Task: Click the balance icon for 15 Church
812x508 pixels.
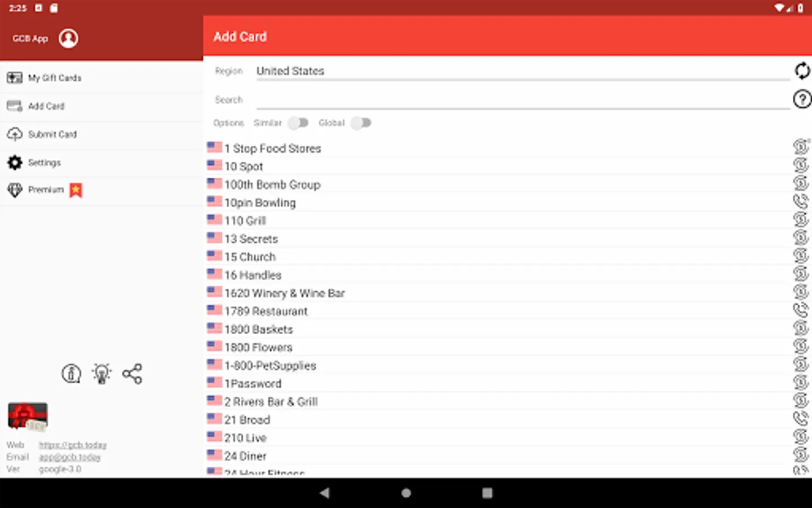Action: tap(801, 255)
